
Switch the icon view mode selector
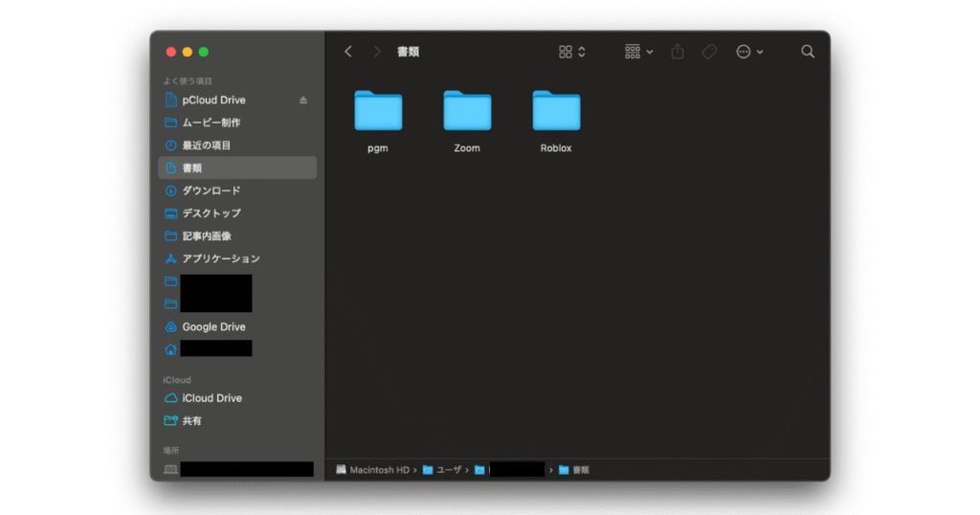572,52
